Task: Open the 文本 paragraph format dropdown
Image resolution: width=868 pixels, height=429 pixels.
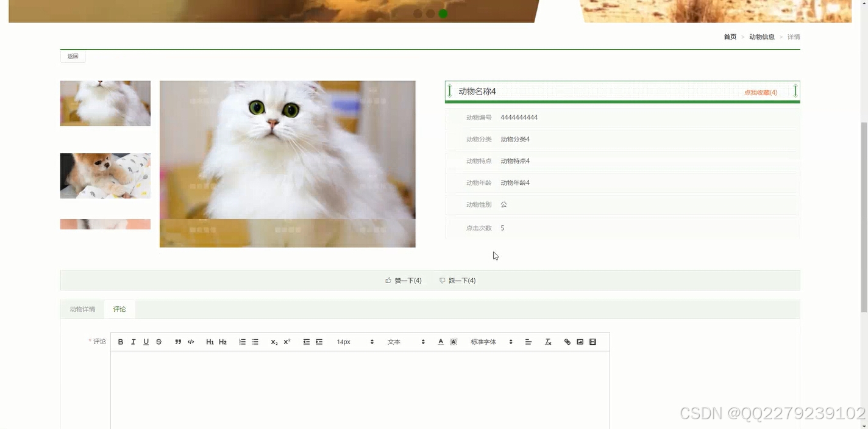Action: [394, 341]
